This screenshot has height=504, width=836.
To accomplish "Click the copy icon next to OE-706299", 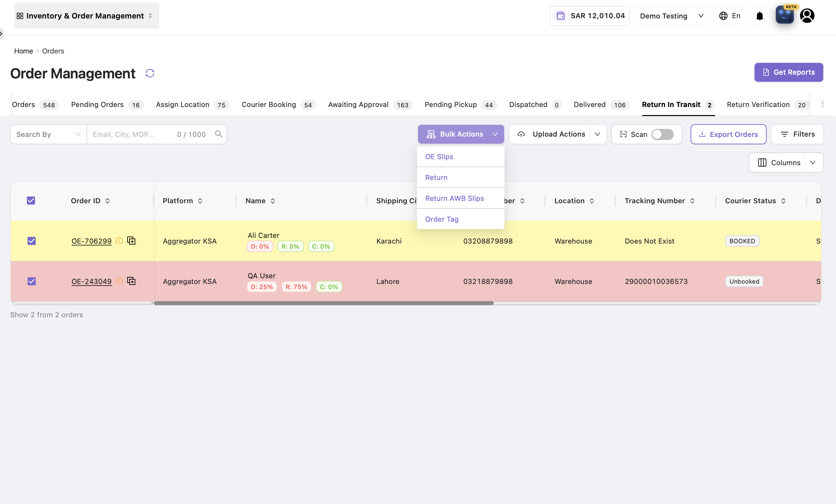I will pos(131,241).
